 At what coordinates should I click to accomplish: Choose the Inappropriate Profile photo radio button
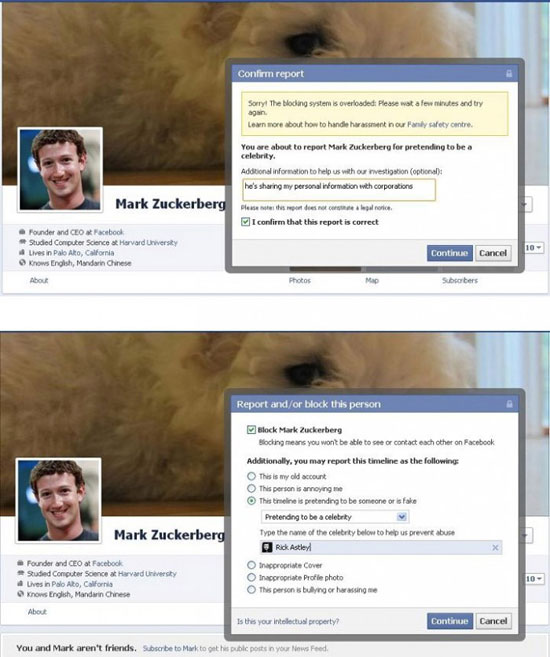coord(251,577)
